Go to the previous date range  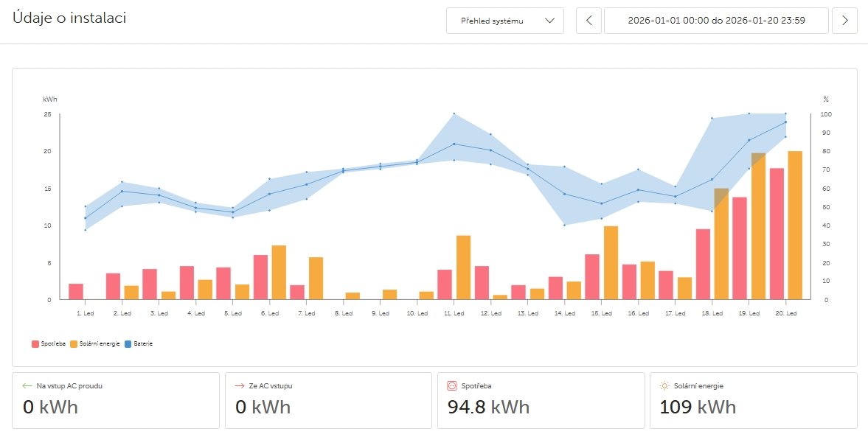tap(588, 21)
